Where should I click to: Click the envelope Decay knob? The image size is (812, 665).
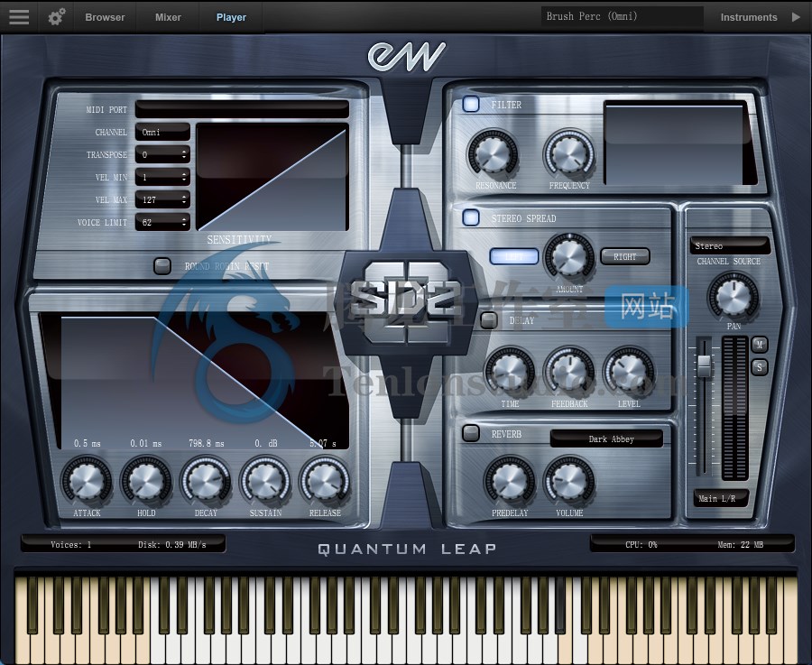[x=206, y=481]
